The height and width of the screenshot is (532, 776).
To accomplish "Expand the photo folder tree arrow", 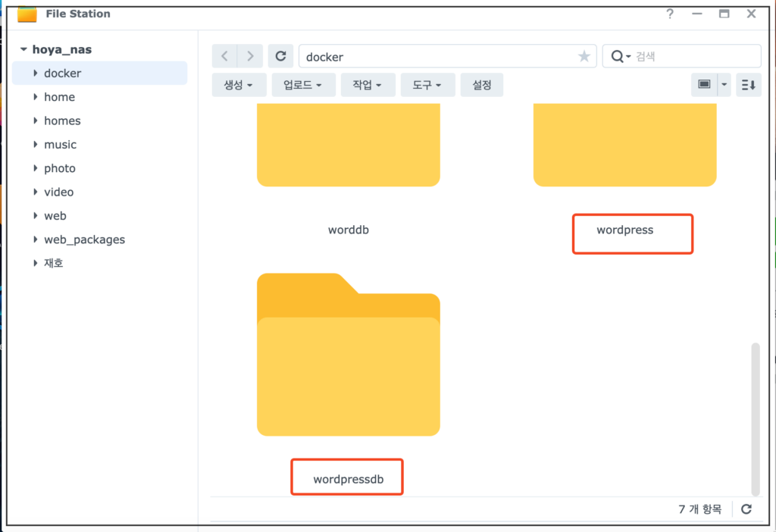I will [x=35, y=168].
